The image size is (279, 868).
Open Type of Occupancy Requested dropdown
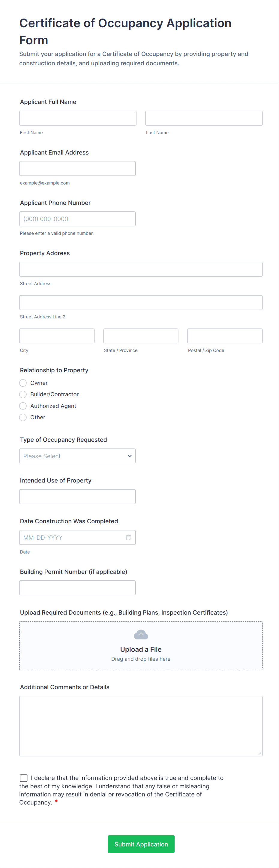point(77,456)
